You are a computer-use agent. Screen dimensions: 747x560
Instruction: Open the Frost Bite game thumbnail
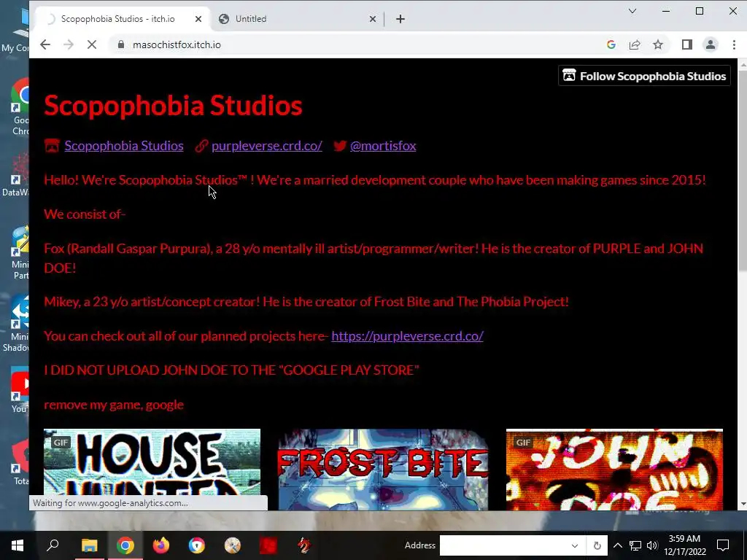point(383,470)
